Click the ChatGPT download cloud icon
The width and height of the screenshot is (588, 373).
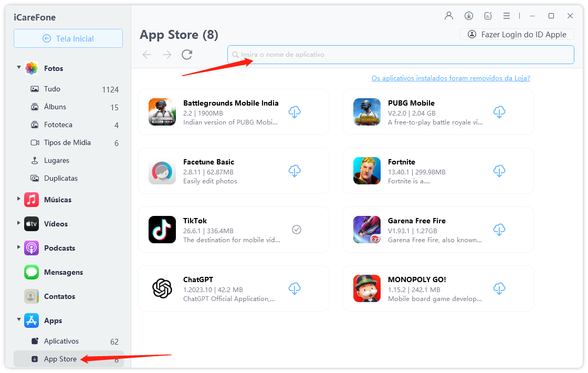295,288
